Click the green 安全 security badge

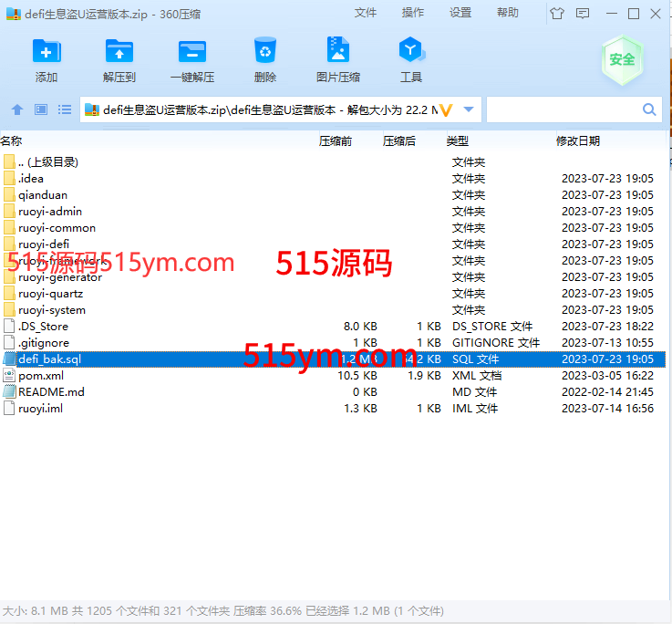[621, 59]
